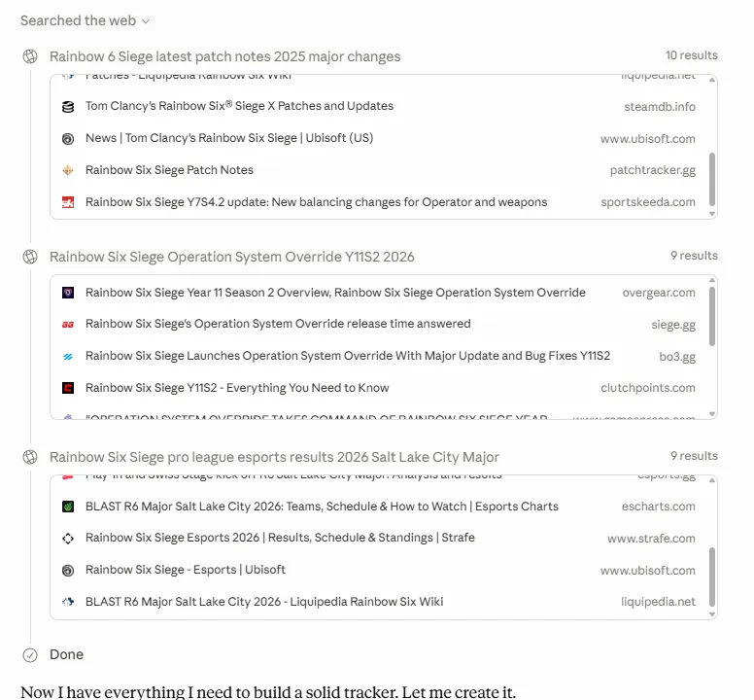Click the siege.gg domain text
This screenshot has width=754, height=700.
click(x=673, y=325)
